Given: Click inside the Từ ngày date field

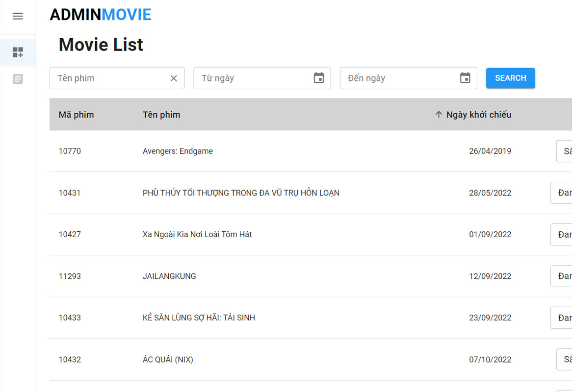Looking at the screenshot, I should tap(245, 78).
